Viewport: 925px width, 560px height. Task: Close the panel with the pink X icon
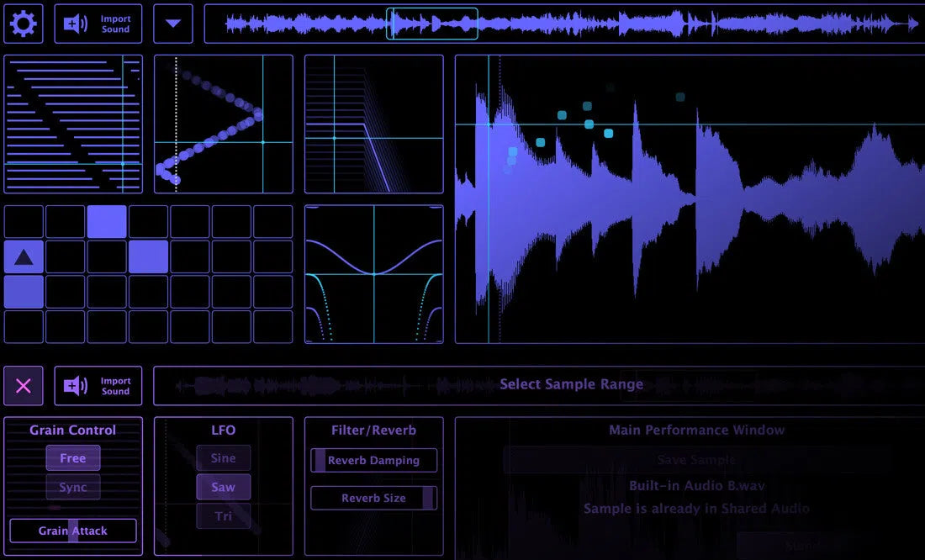(23, 385)
